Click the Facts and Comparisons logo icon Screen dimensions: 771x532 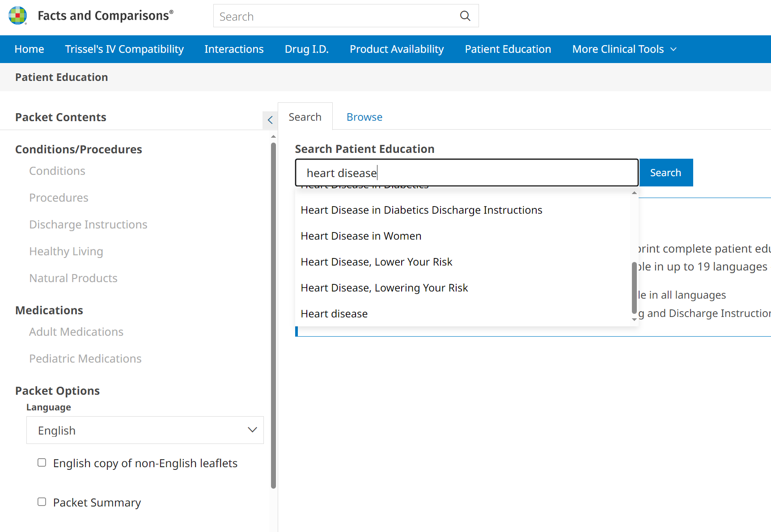pos(18,16)
